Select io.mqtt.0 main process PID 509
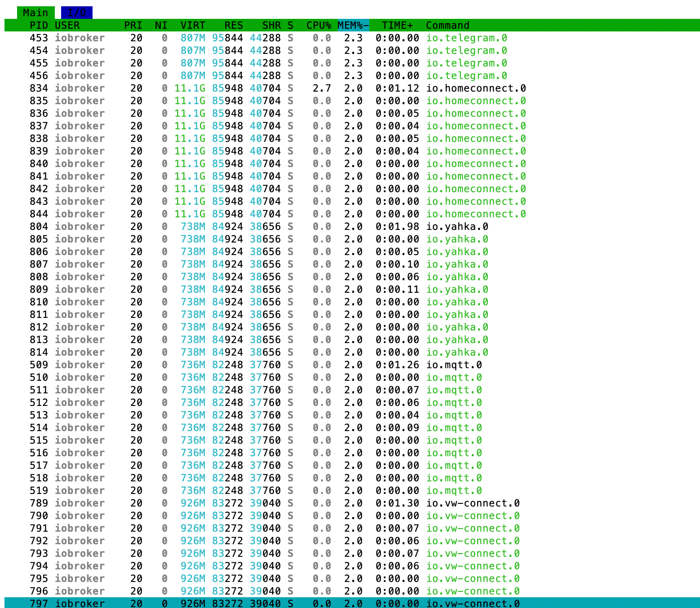Viewport: 700px width, 608px height. 352,365
